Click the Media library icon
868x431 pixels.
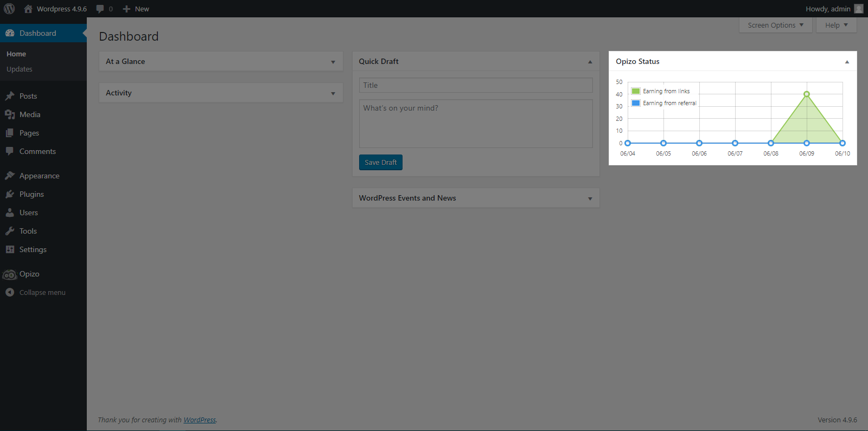coord(10,114)
